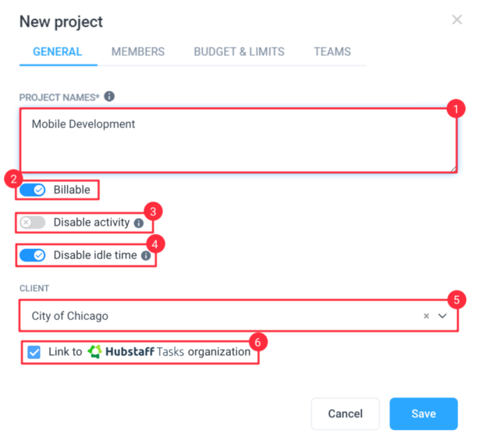Go to the Teams tab

coord(332,52)
